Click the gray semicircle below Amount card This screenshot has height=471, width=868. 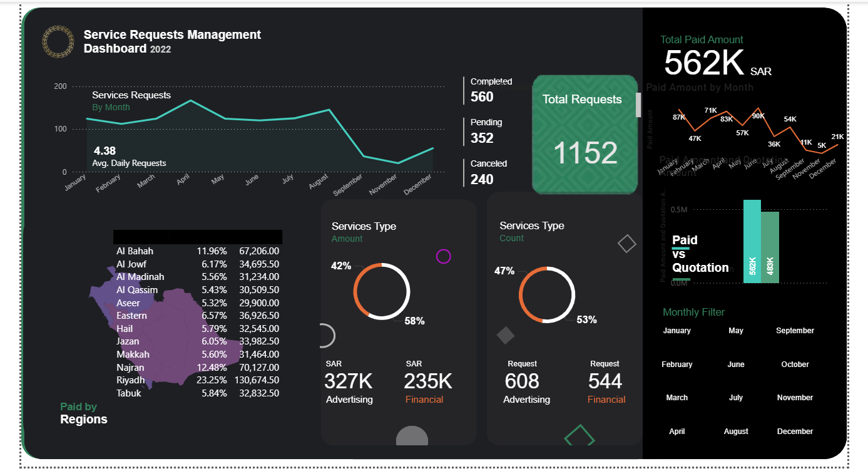(412, 437)
